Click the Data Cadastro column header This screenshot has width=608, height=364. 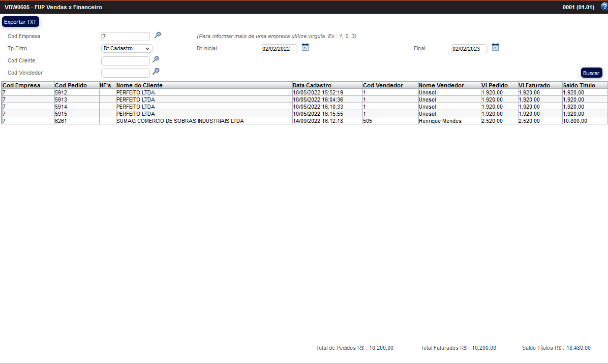312,85
